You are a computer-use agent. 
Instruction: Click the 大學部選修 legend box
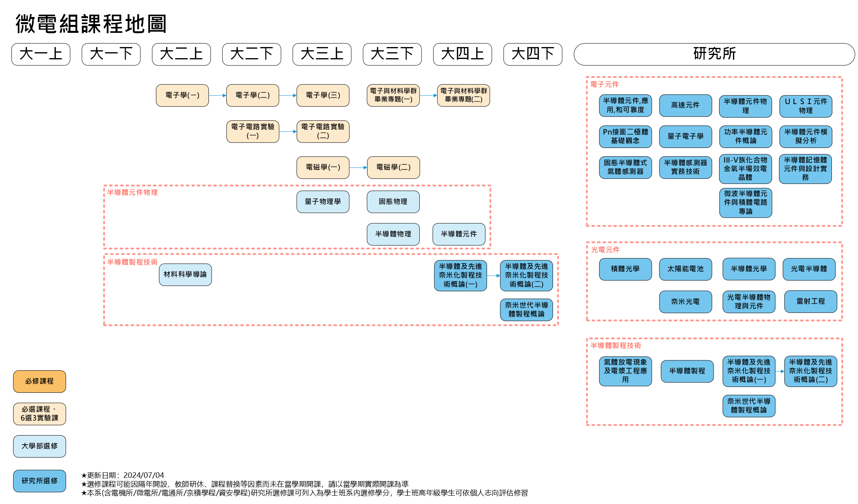tap(40, 446)
